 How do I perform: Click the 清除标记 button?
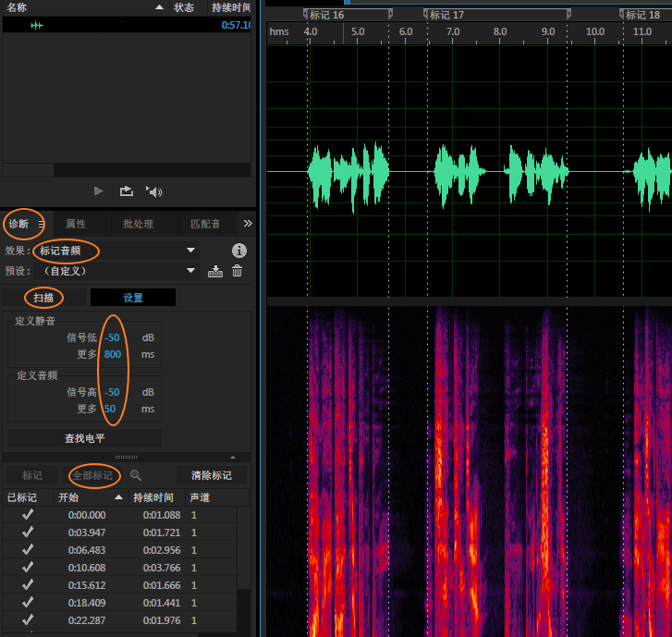pos(212,475)
